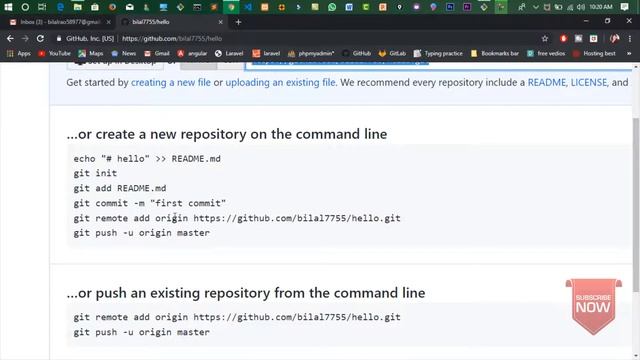
Task: Click the push an existing repository heading
Action: pyautogui.click(x=246, y=293)
